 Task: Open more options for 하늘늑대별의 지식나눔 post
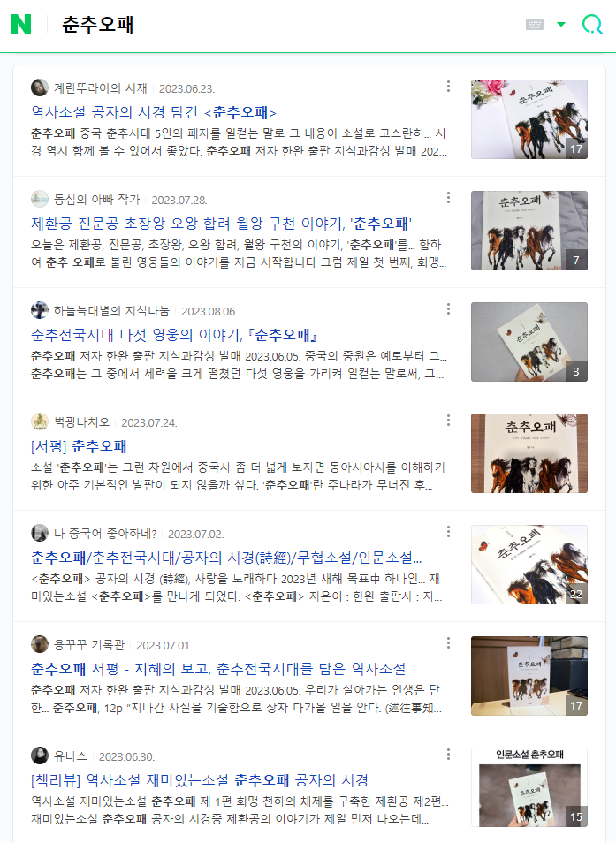pyautogui.click(x=448, y=309)
